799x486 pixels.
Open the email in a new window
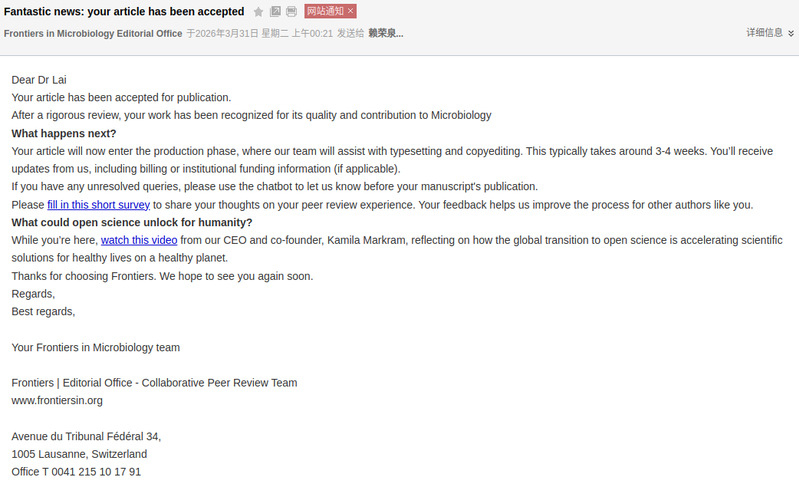(x=275, y=12)
